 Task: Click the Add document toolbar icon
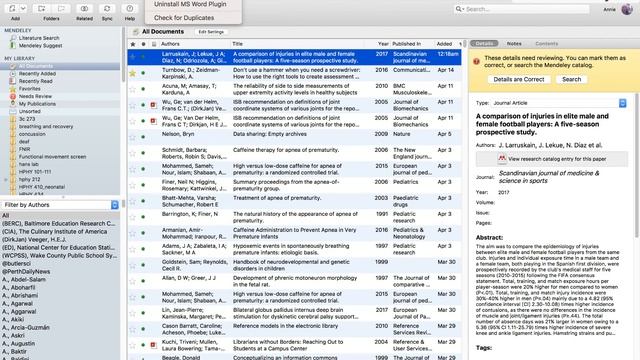pos(13,9)
